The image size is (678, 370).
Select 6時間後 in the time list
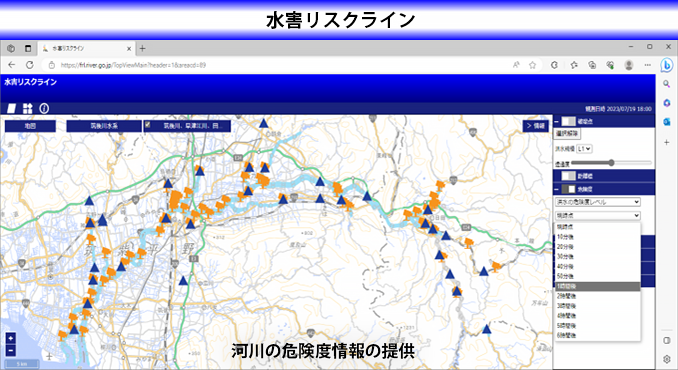point(597,335)
